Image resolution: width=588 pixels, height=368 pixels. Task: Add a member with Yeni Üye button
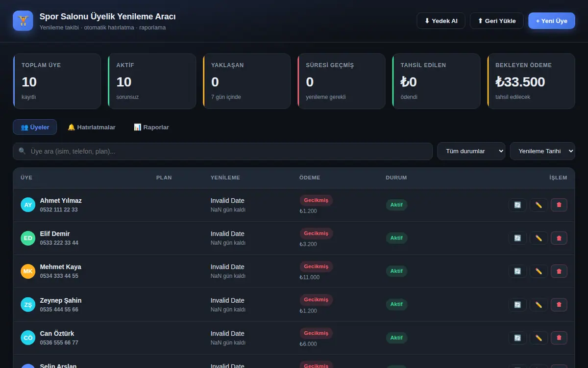pos(552,21)
